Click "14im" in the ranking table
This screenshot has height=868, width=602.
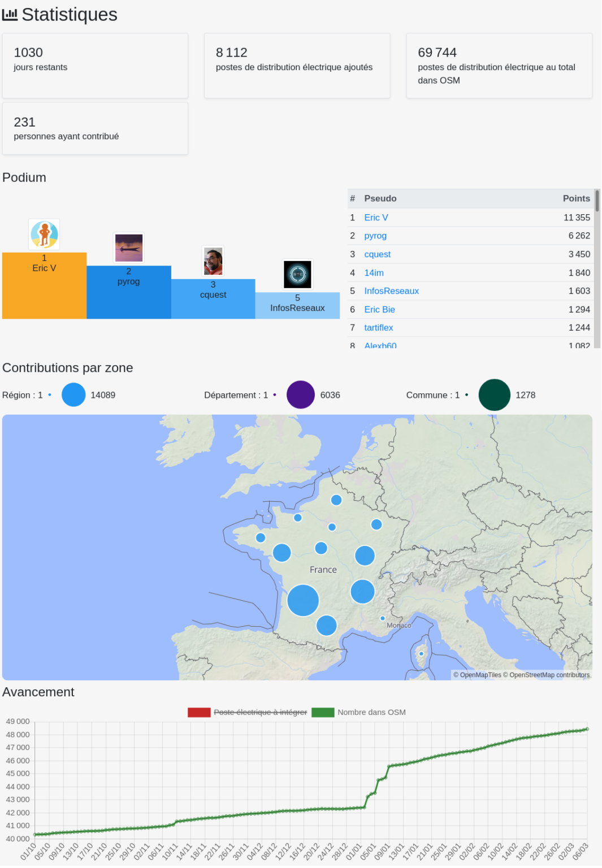point(374,272)
